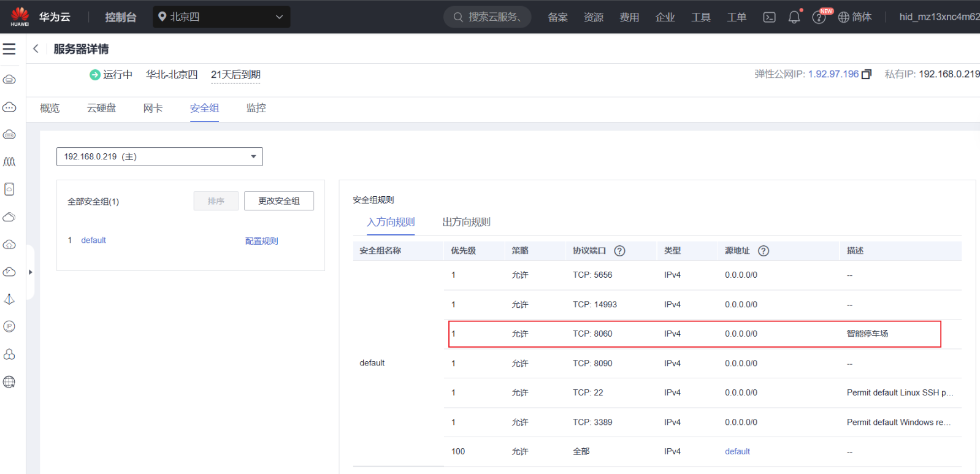Open the CloudShell terminal icon

pos(769,17)
